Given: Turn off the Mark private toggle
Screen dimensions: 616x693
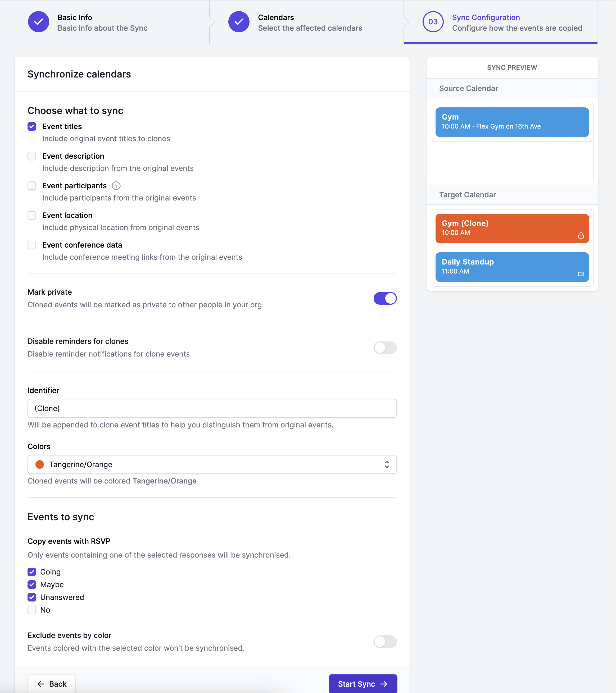Looking at the screenshot, I should tap(385, 298).
